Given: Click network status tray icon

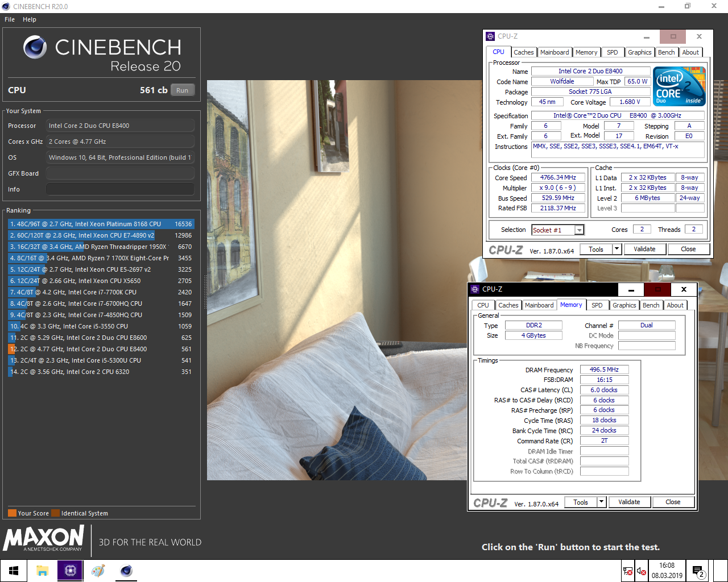Looking at the screenshot, I should pyautogui.click(x=628, y=571).
